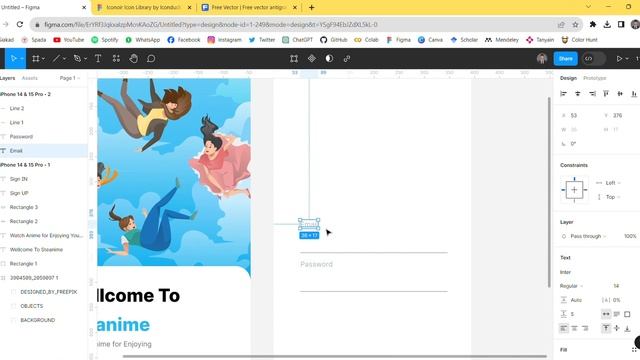The image size is (640, 360).
Task: Open shape tools dropdown arrow
Action: [x=64, y=59]
